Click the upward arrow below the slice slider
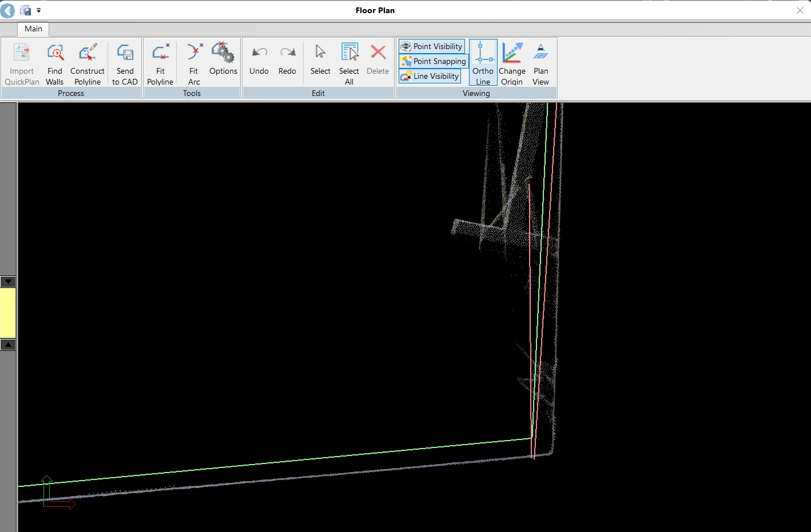The width and height of the screenshot is (811, 532). 8,345
